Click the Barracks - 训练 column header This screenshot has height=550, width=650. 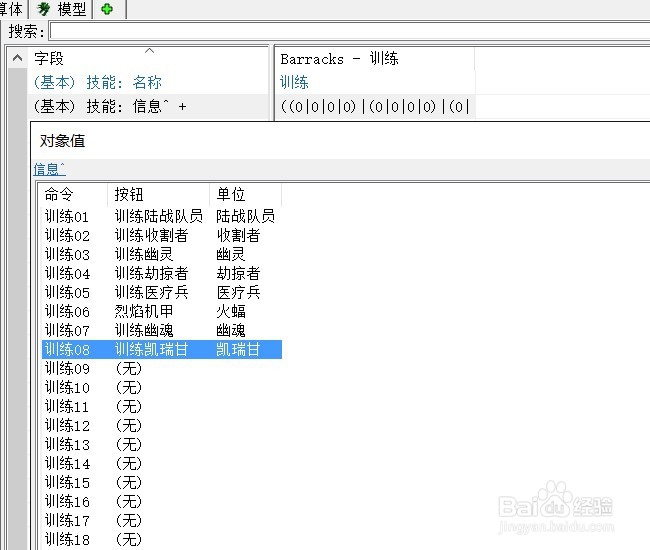340,59
